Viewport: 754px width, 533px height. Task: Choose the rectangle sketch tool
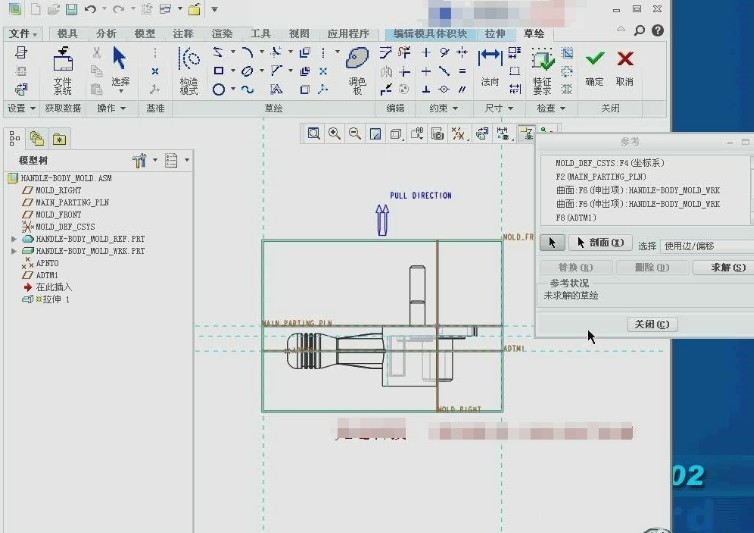coord(218,71)
